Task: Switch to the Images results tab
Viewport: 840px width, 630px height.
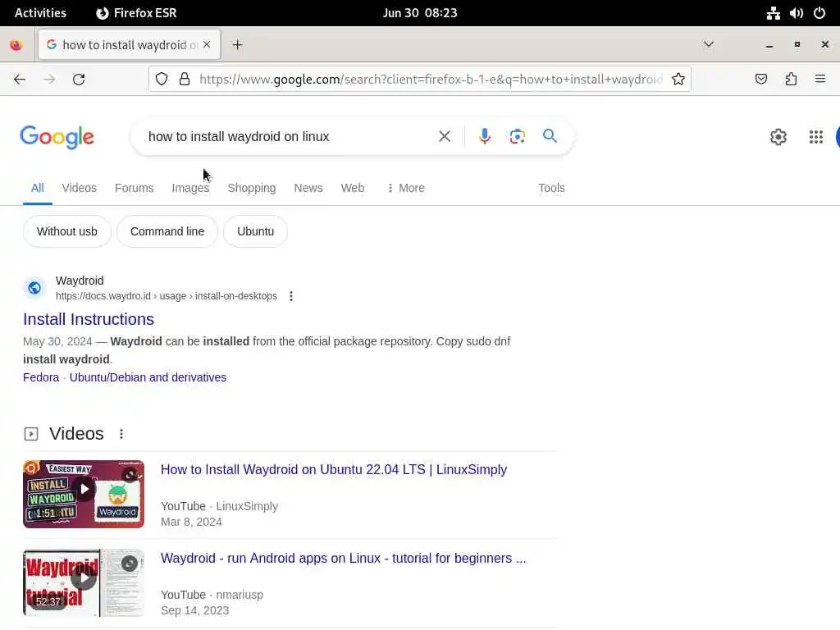Action: pos(190,188)
